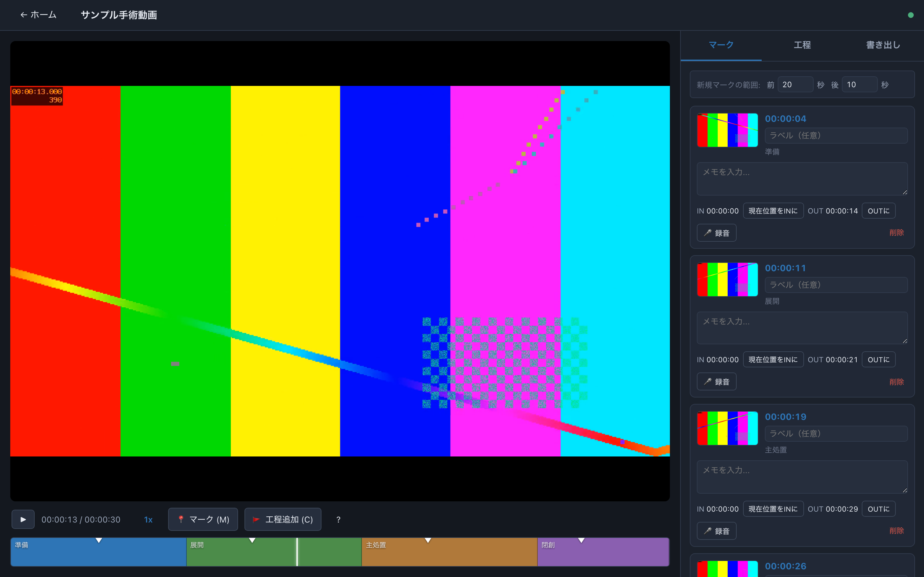Screen dimensions: 924x577
Task: Click the play button
Action: pyautogui.click(x=23, y=519)
